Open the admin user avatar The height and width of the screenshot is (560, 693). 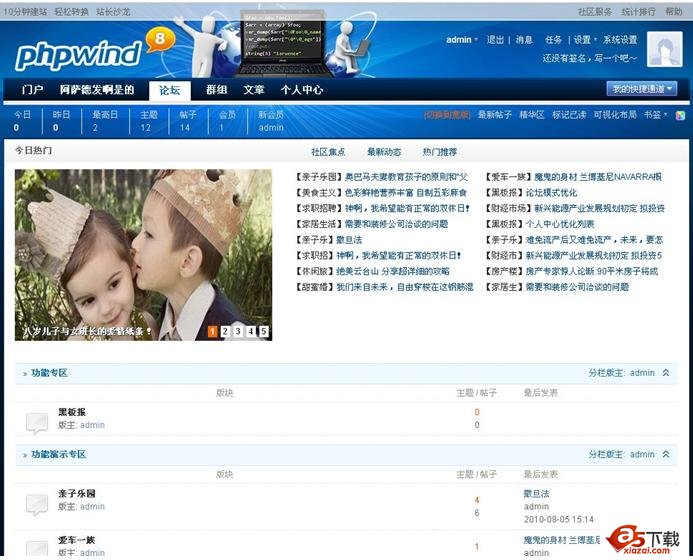(x=664, y=49)
